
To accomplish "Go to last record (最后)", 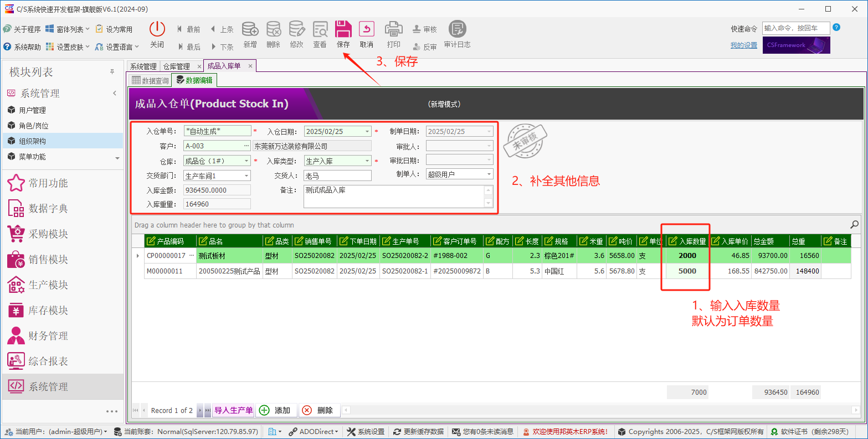I will 188,47.
